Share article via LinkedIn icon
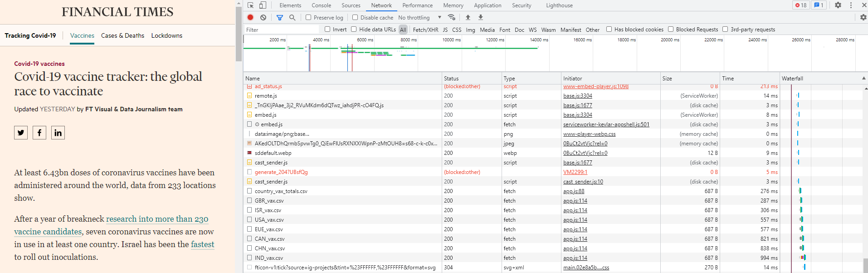 [x=58, y=133]
